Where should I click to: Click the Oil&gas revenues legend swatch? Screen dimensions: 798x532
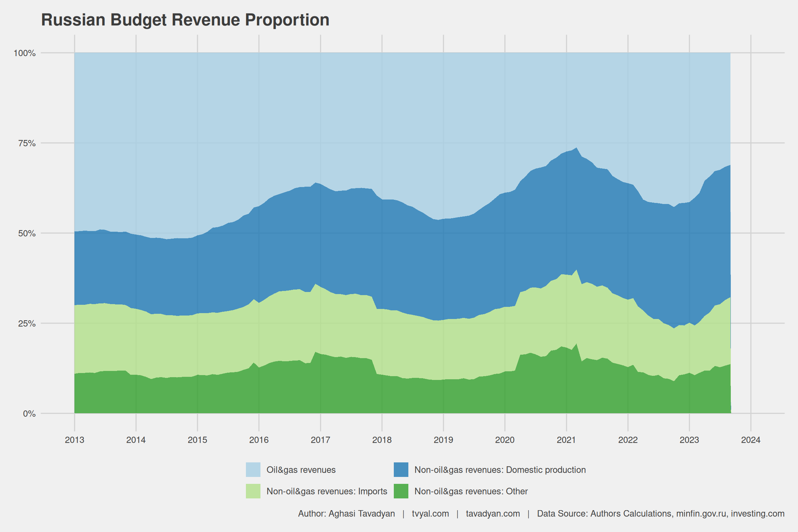click(253, 470)
